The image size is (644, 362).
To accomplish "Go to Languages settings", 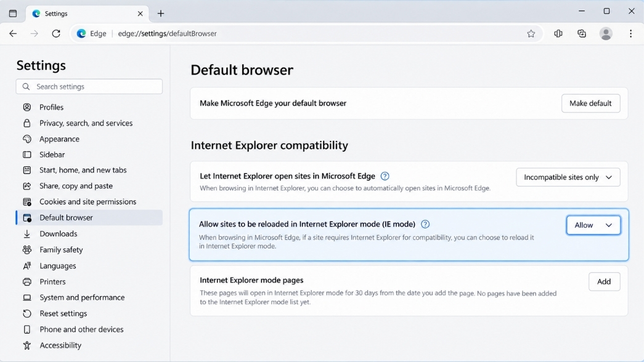I will pyautogui.click(x=89, y=265).
